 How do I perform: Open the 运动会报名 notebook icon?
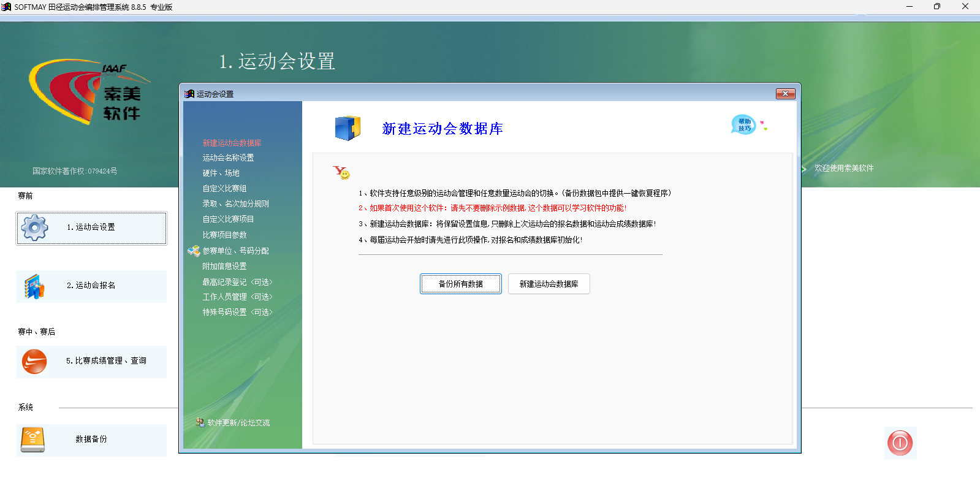point(34,286)
